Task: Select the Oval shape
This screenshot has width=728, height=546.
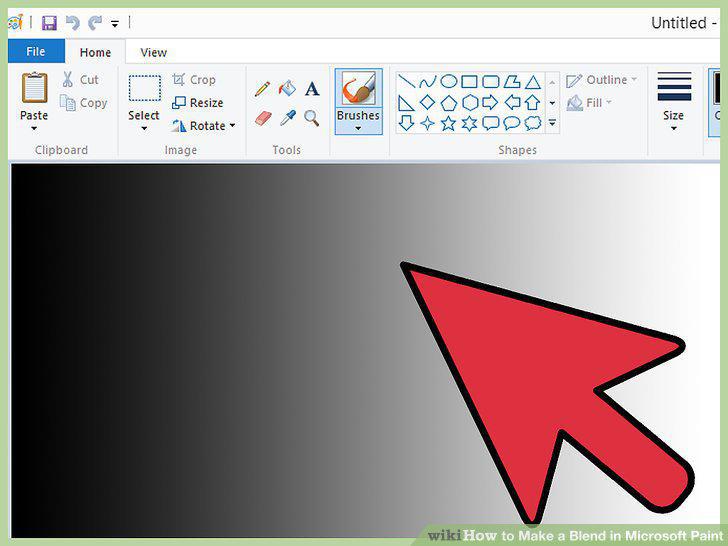Action: (x=448, y=82)
